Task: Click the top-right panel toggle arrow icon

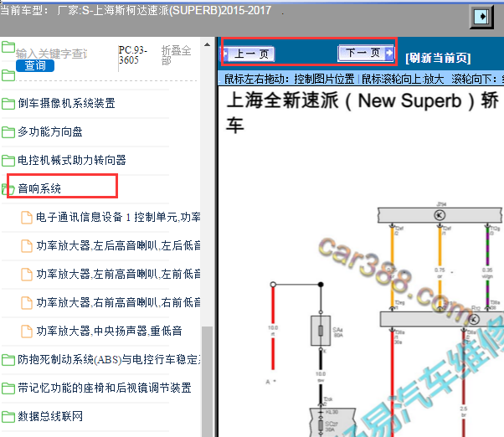Action: [x=481, y=16]
